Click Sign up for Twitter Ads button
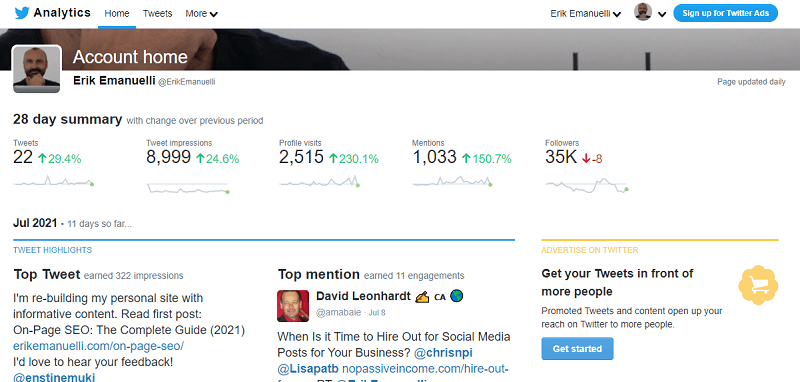This screenshot has width=800, height=382. tap(726, 13)
